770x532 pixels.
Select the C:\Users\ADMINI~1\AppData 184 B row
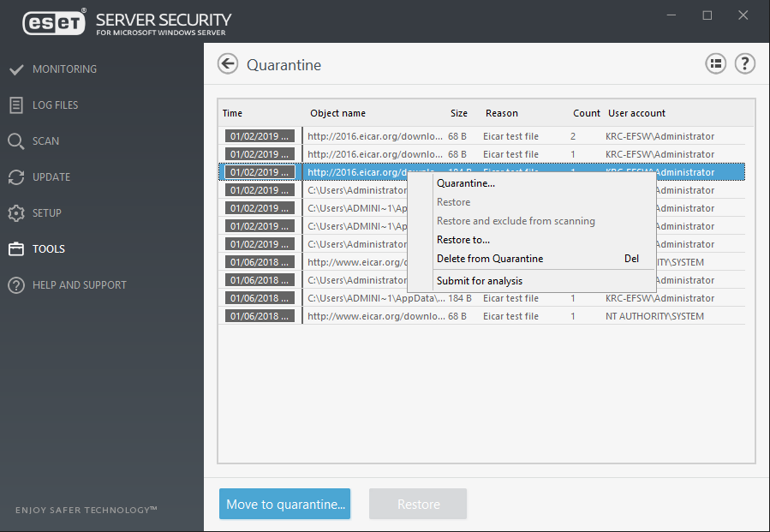click(x=481, y=298)
